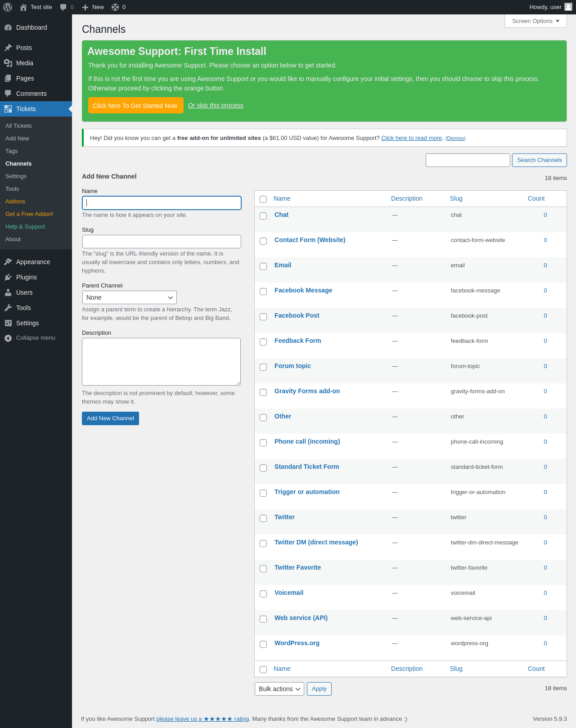Click into the Slug input field
The height and width of the screenshot is (728, 576).
(x=162, y=242)
